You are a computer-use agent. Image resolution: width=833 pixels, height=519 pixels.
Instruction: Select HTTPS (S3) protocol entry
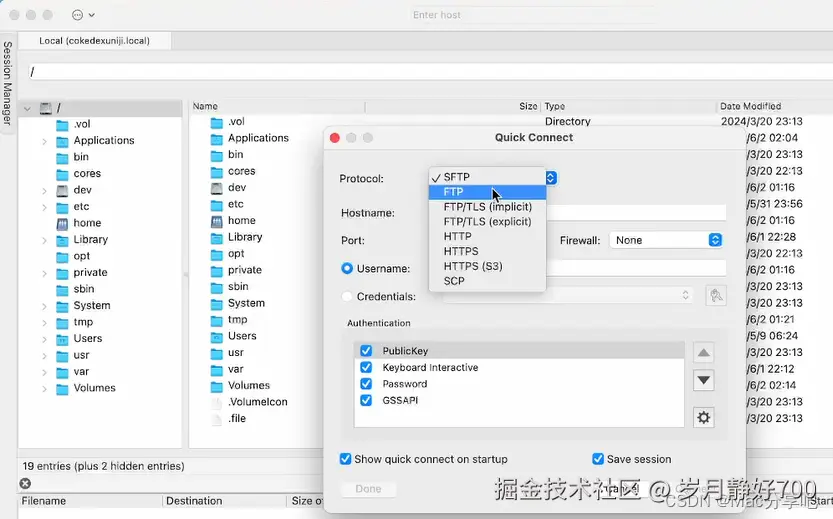click(487, 266)
